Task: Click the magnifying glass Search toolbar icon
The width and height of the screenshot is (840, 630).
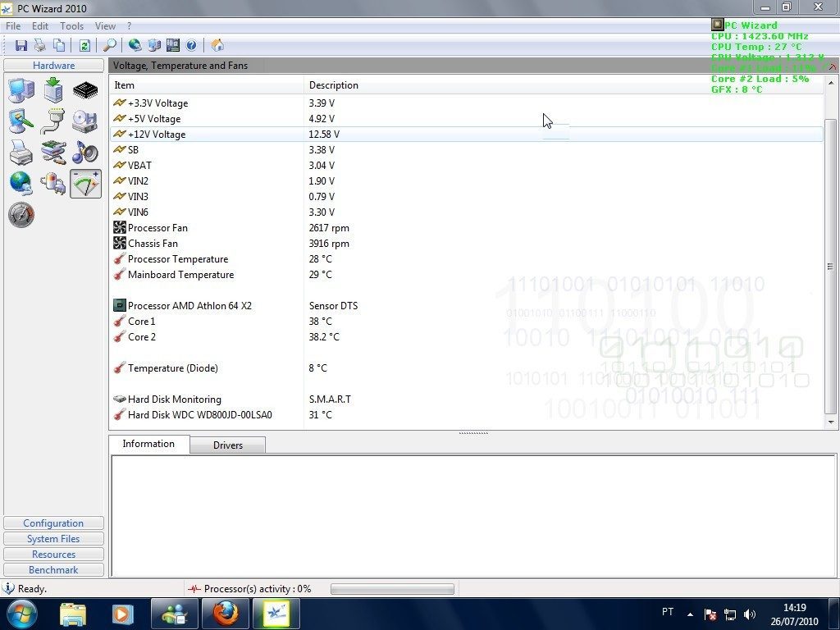Action: (110, 46)
